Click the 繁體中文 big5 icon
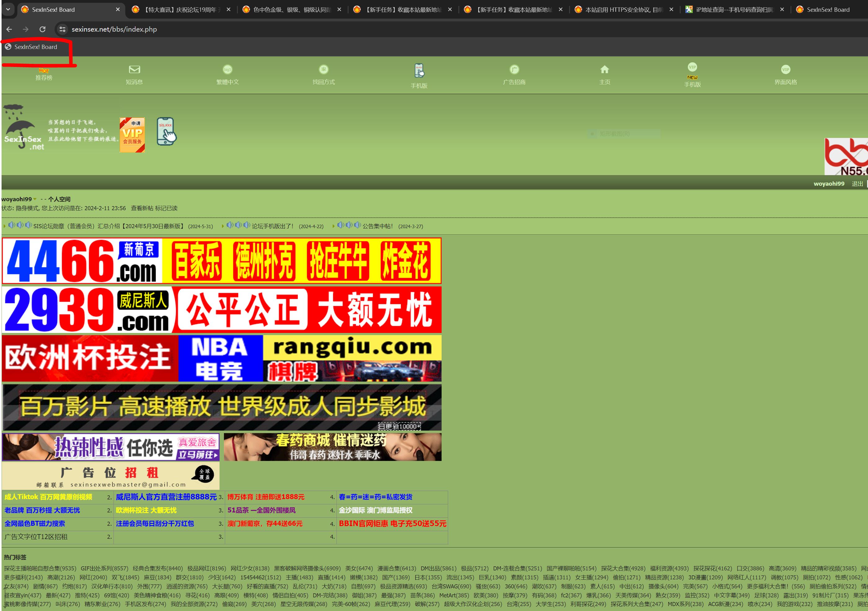 click(x=227, y=69)
